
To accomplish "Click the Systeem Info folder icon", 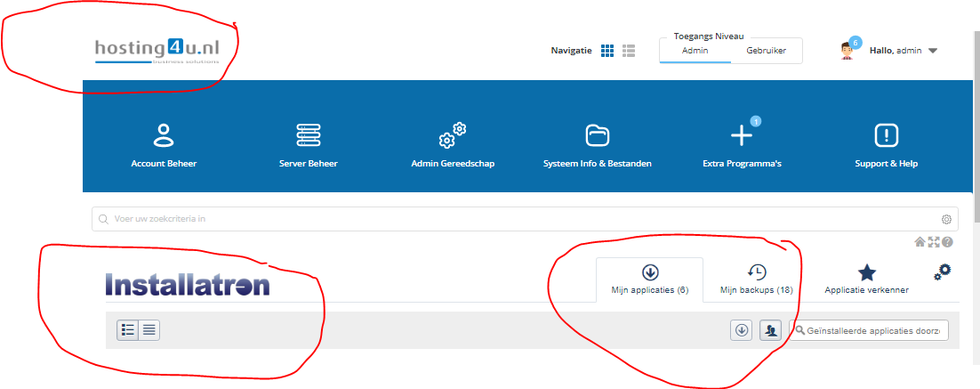I will [x=598, y=135].
